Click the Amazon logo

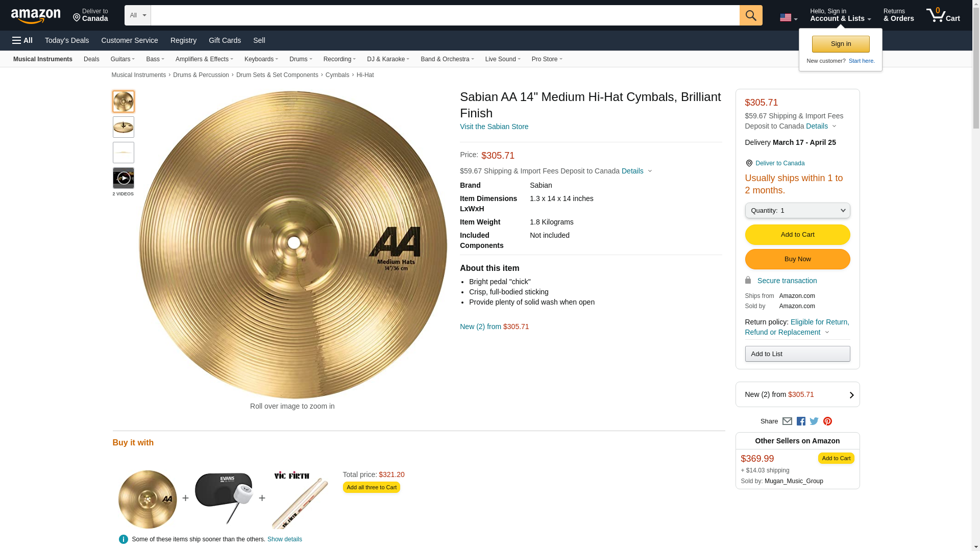click(36, 16)
